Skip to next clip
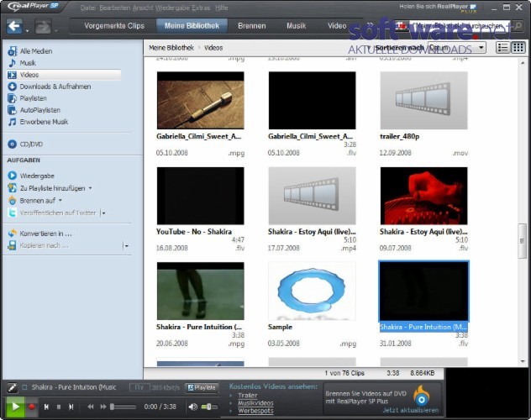Screen dimensions: 531x420 pos(71,407)
